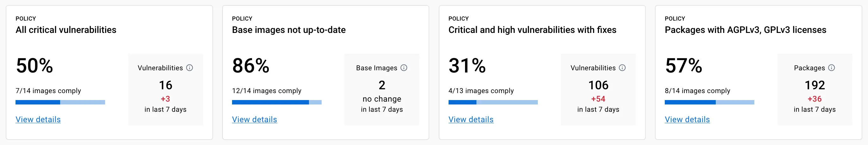Select the Packages with AGPLv3, GPLv3 licenses title
Screen dimensions: 868x145
tap(745, 30)
